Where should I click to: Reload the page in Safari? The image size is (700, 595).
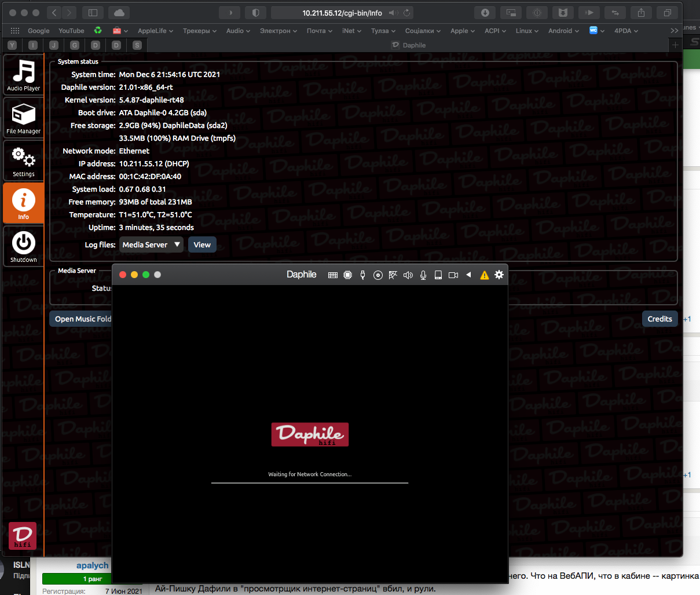pyautogui.click(x=407, y=13)
